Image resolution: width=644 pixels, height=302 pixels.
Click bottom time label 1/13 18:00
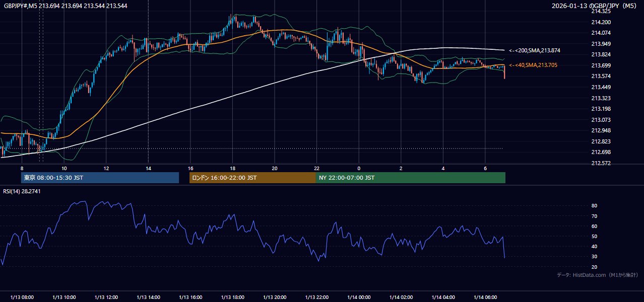232,297
